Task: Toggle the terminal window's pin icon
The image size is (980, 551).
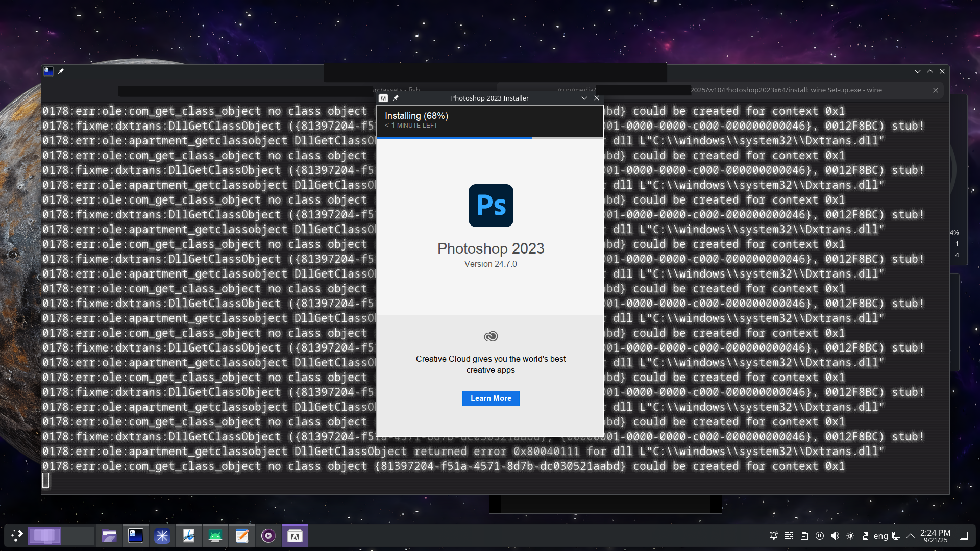Action: click(x=61, y=71)
